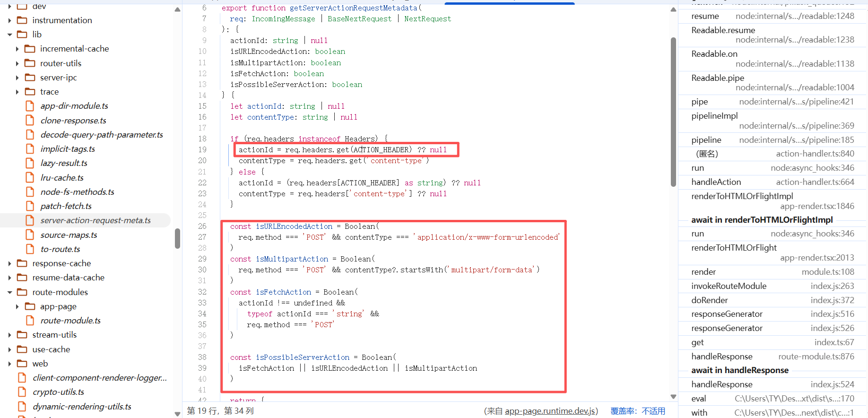Screen dimensions: 868x418
Task: Click the code editor scroll down arrow
Action: (x=673, y=397)
